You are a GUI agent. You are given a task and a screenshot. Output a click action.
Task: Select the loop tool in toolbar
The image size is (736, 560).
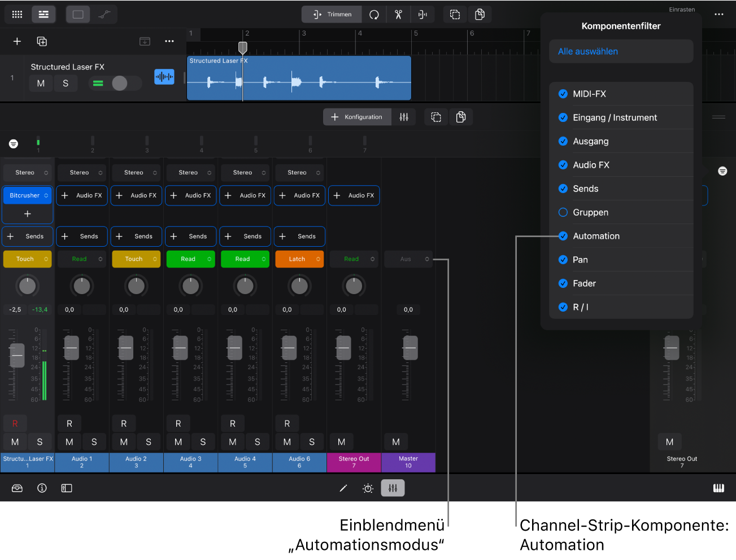coord(374,15)
